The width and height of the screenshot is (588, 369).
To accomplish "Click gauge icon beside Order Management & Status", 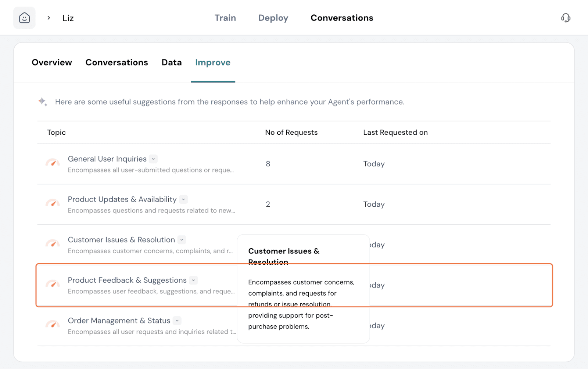I will coord(53,324).
